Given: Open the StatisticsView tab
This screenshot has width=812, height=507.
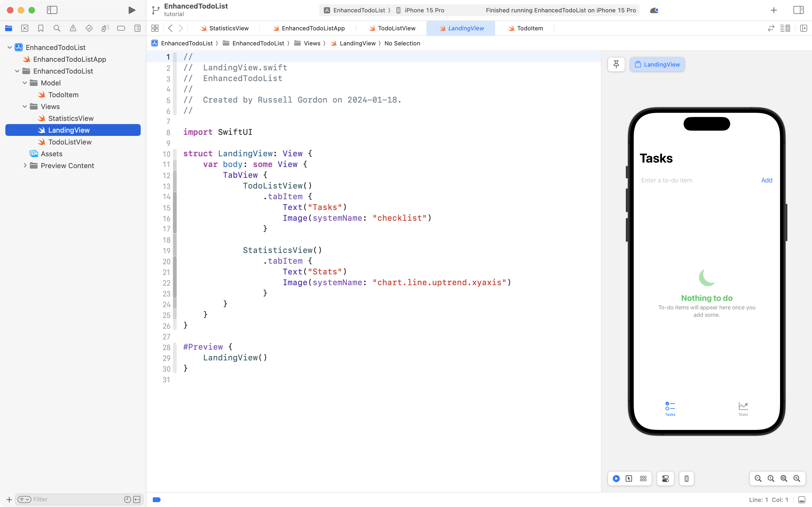Looking at the screenshot, I should coord(227,28).
